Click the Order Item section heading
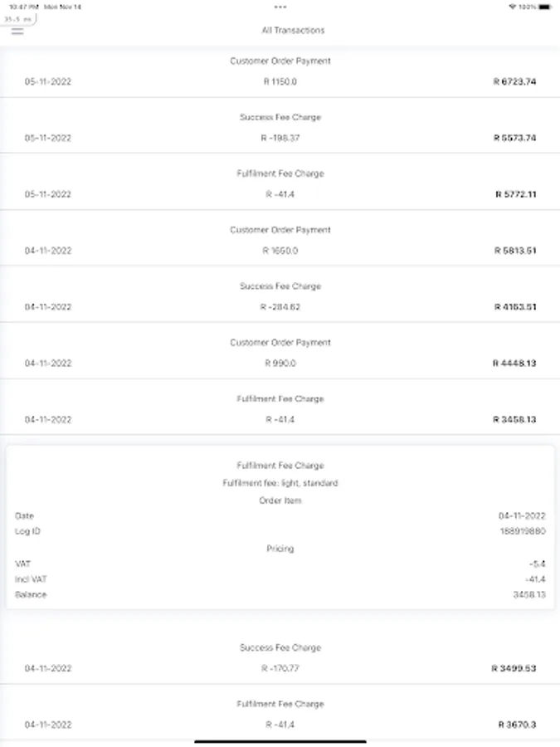Image resolution: width=560 pixels, height=747 pixels. click(x=280, y=500)
